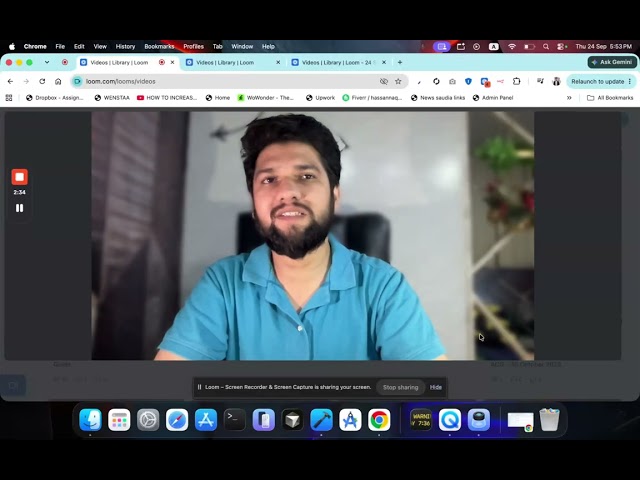Open the Home bookmark
This screenshot has height=480, width=640.
(218, 98)
